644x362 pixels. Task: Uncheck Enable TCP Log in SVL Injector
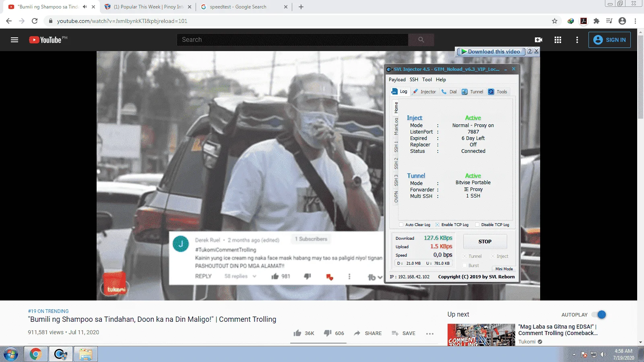[x=437, y=225]
